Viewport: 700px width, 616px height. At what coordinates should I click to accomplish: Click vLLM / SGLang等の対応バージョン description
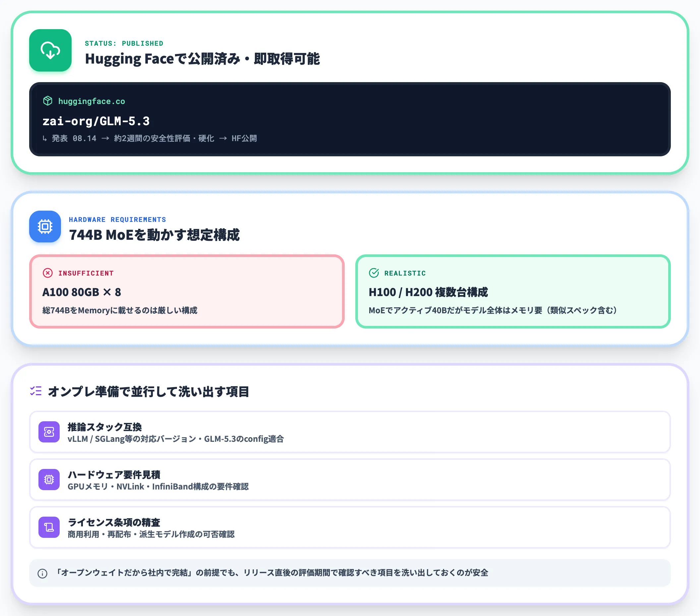tap(176, 439)
